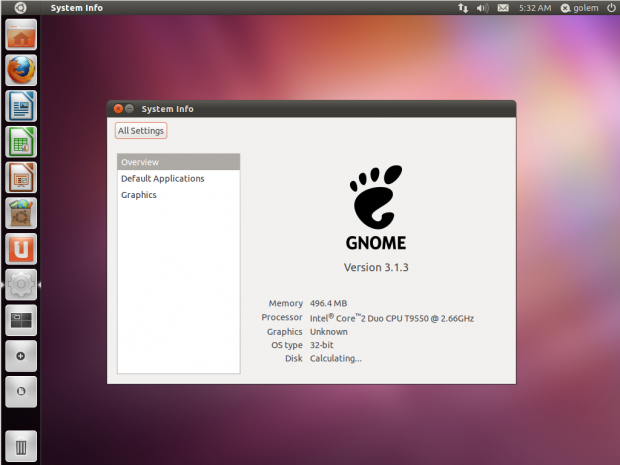Select Overview in the sidebar
Screen dimensions: 620x465
178,162
